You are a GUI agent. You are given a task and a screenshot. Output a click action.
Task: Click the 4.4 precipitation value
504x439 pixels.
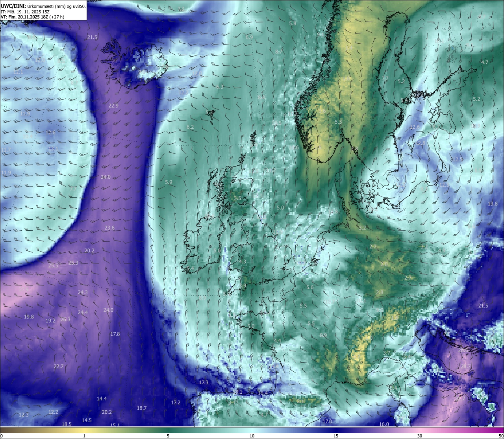pyautogui.click(x=278, y=341)
